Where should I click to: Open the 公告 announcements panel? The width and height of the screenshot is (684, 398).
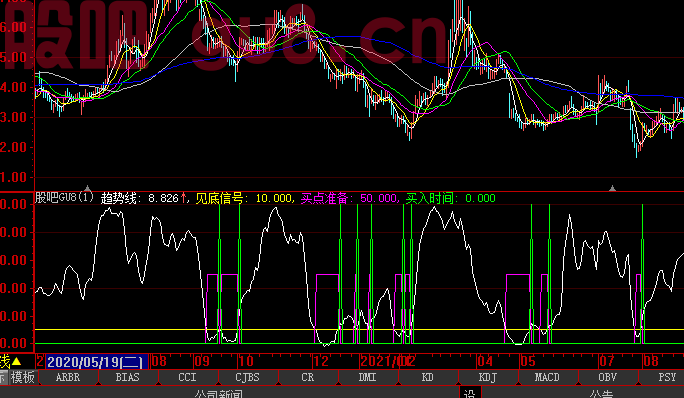601,394
